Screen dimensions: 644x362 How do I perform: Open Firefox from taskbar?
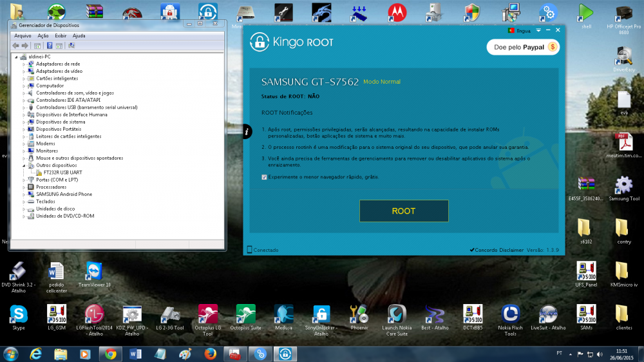point(211,354)
